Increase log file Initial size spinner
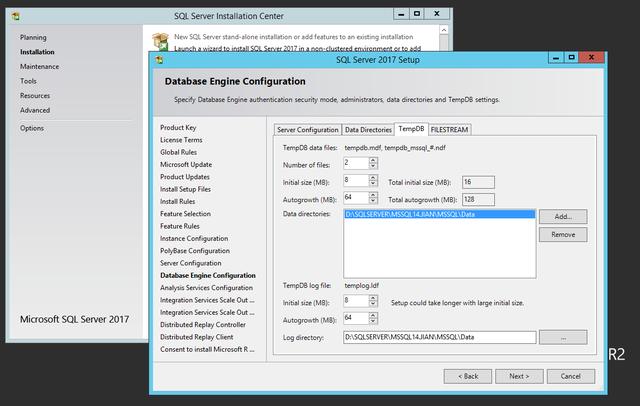 (x=373, y=298)
